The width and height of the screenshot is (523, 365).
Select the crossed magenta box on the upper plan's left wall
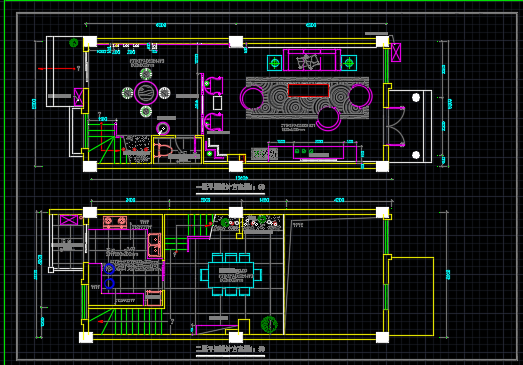[78, 97]
